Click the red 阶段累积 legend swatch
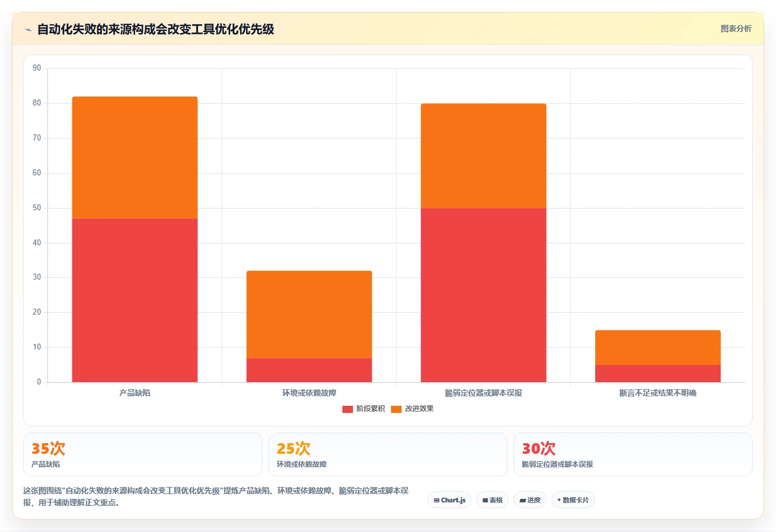The image size is (776, 532). click(347, 409)
